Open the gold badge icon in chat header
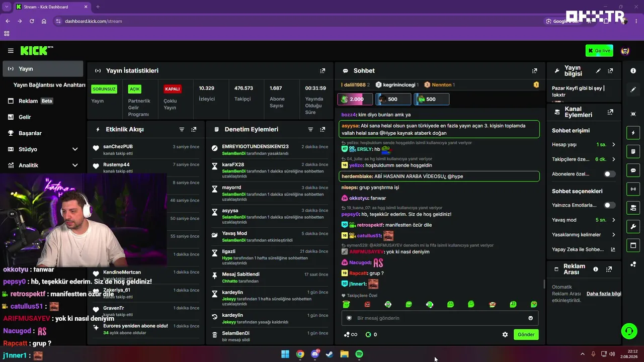644x362 pixels. pos(536,85)
